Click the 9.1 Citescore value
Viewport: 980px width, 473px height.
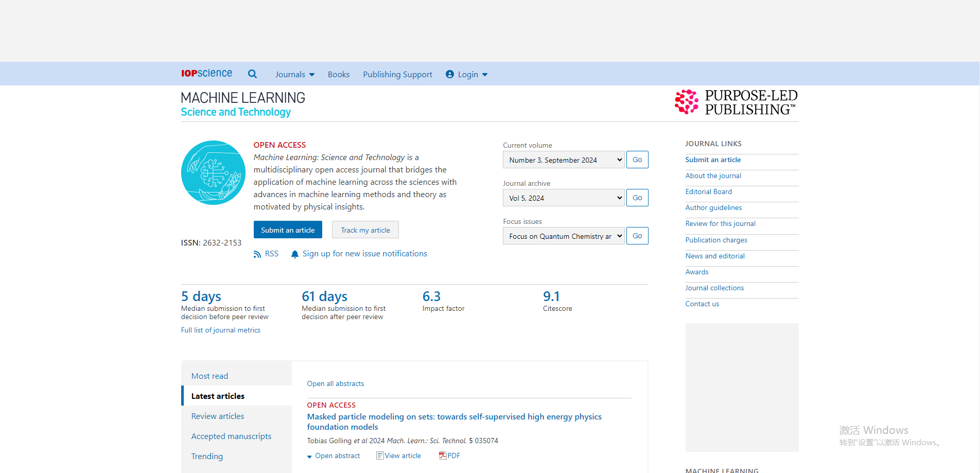[x=551, y=296]
